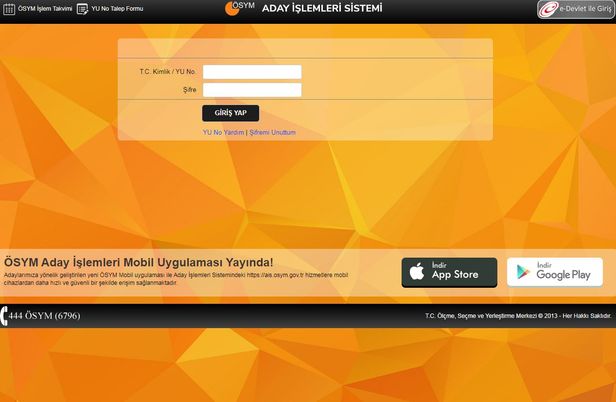Click the form icon beside YU No Talep Formu

pyautogui.click(x=82, y=9)
